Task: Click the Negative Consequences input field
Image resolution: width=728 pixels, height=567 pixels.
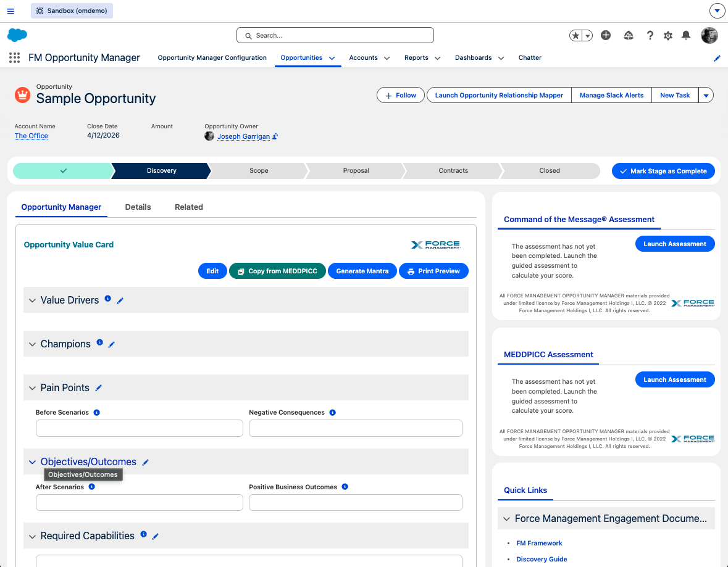Action: pos(355,428)
